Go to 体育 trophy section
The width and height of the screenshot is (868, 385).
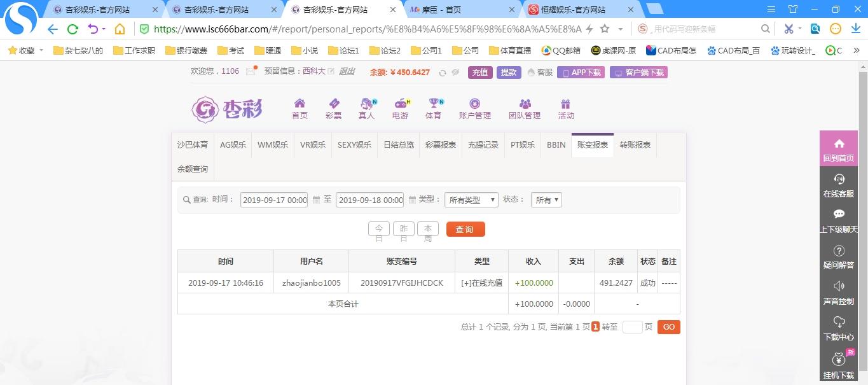pyautogui.click(x=434, y=108)
